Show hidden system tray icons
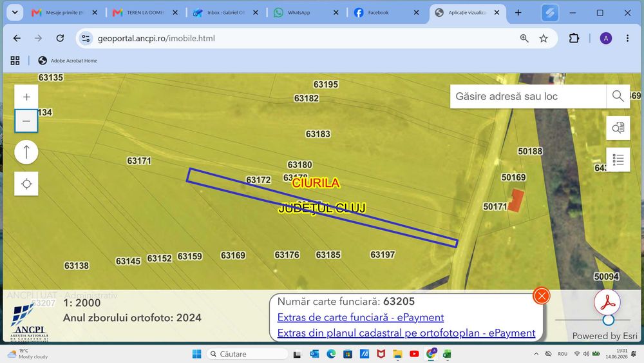 536,354
